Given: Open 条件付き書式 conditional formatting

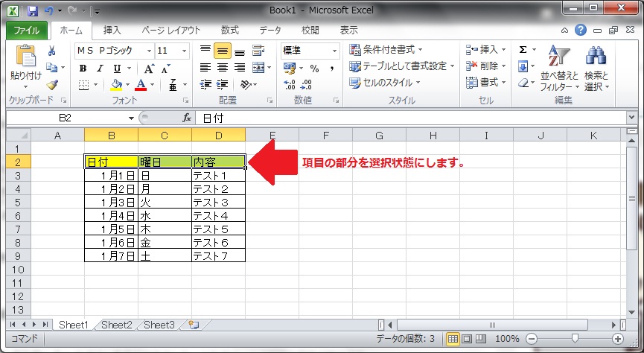Looking at the screenshot, I should (x=385, y=50).
